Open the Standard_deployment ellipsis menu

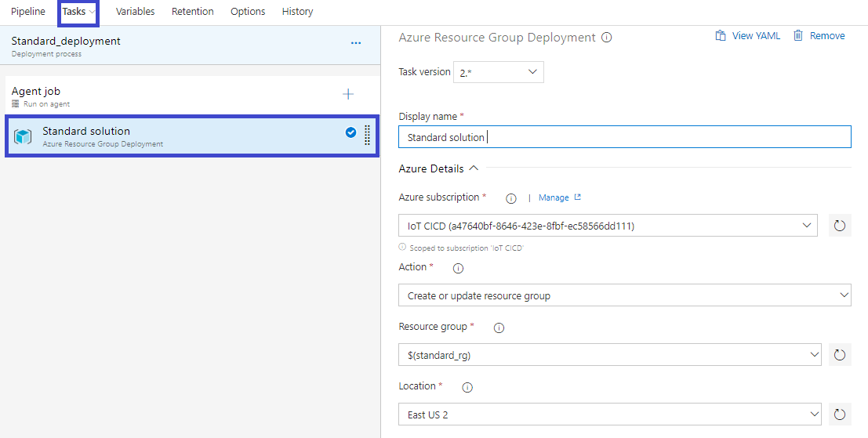coord(355,43)
